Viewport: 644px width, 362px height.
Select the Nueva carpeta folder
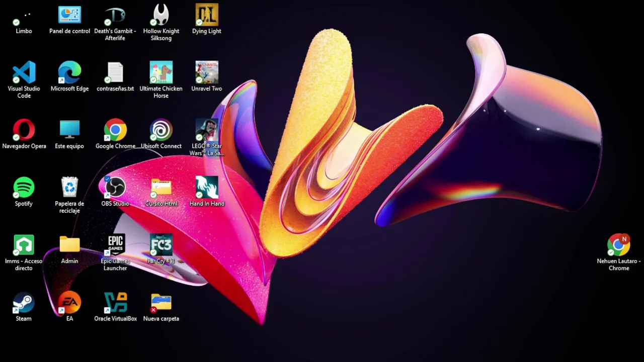[x=161, y=307]
